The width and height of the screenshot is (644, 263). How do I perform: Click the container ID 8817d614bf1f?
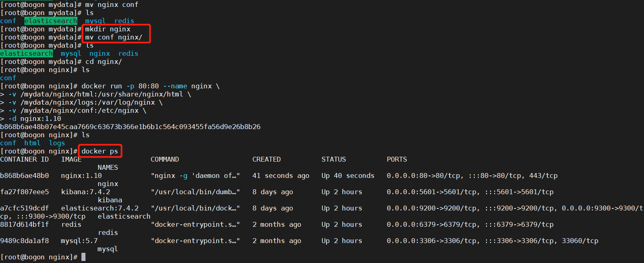pyautogui.click(x=24, y=224)
